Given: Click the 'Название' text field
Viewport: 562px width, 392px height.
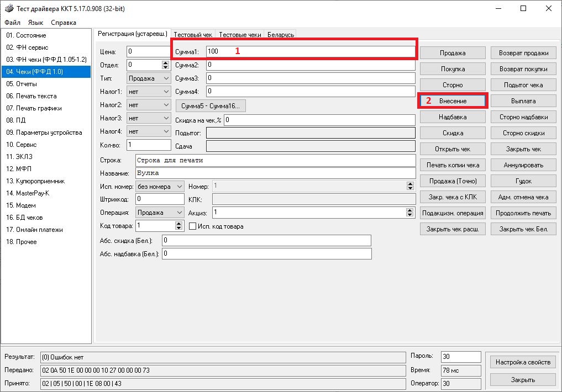Looking at the screenshot, I should [x=275, y=173].
